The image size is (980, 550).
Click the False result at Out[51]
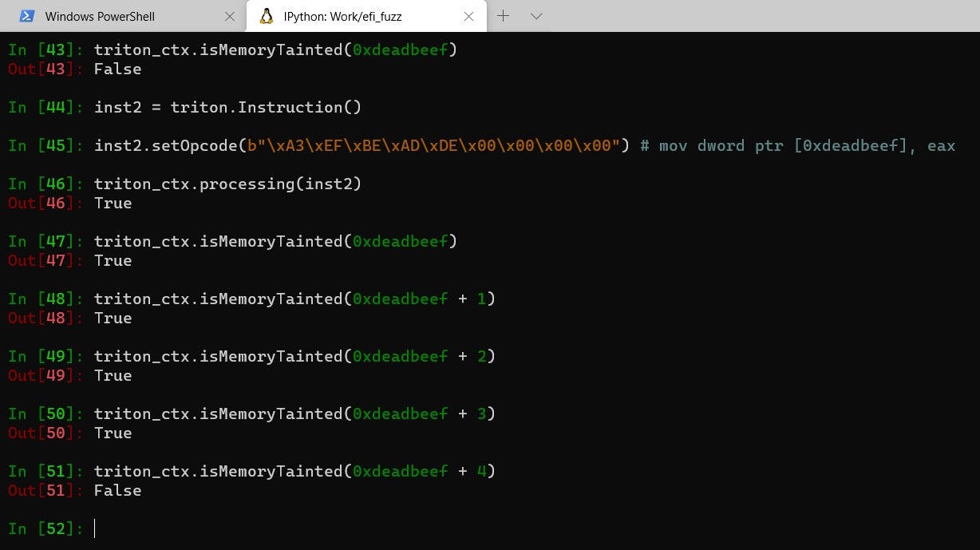pos(117,490)
